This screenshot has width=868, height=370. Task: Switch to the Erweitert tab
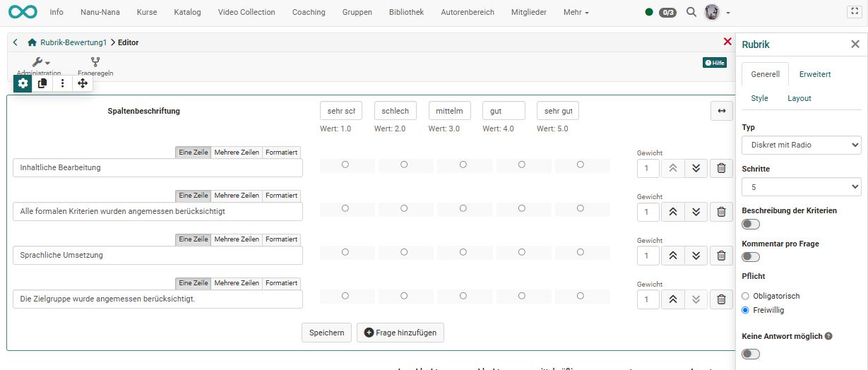tap(815, 74)
